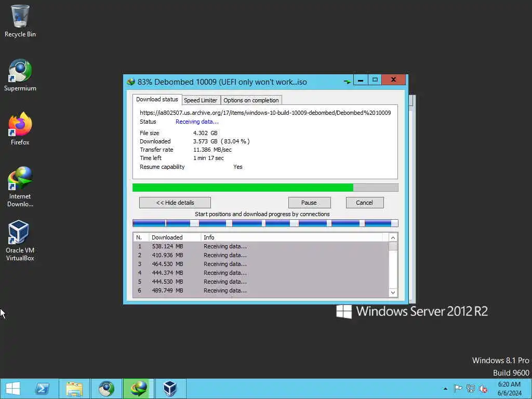Switch to the Speed Limiter tab

pyautogui.click(x=201, y=100)
